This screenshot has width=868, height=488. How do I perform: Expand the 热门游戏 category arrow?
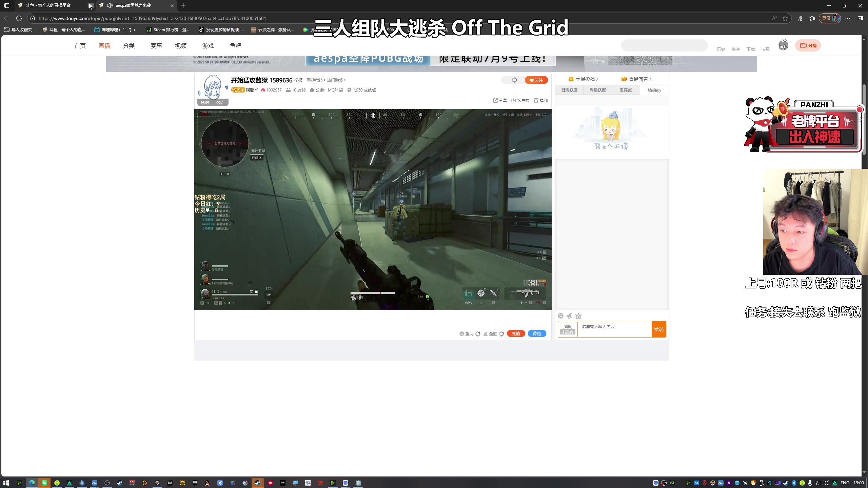(345, 80)
